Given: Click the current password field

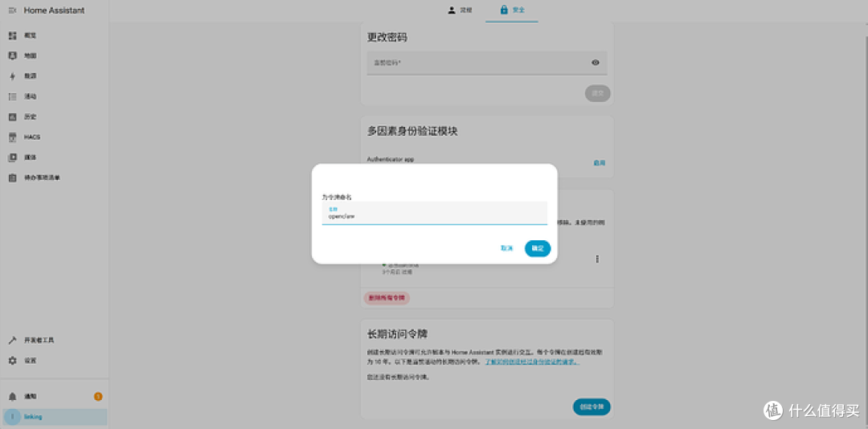Looking at the screenshot, I should click(487, 63).
